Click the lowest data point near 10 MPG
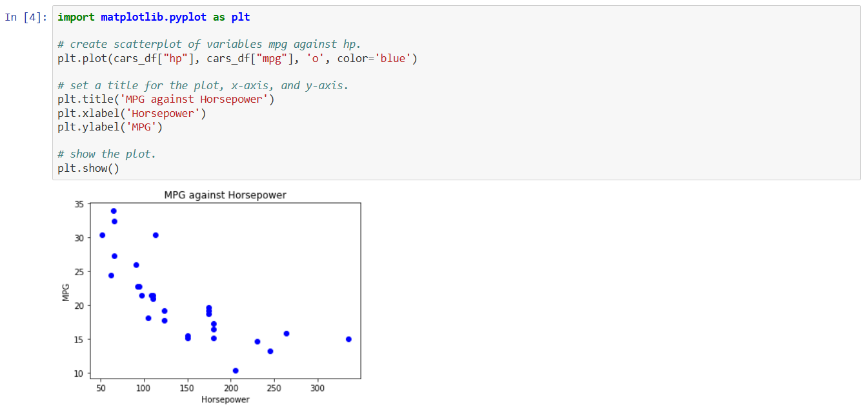 tap(236, 371)
